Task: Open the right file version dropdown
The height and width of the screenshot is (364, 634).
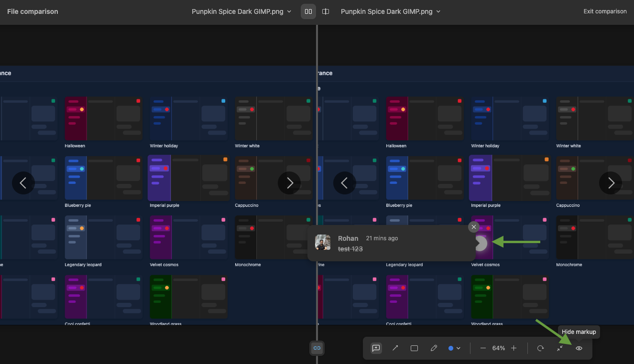Action: (x=391, y=11)
